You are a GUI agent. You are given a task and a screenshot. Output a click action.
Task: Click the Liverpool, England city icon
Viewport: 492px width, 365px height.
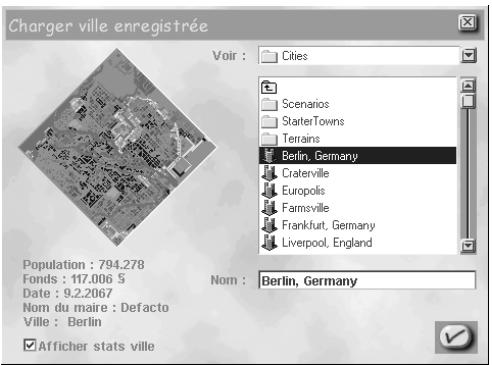(x=269, y=243)
